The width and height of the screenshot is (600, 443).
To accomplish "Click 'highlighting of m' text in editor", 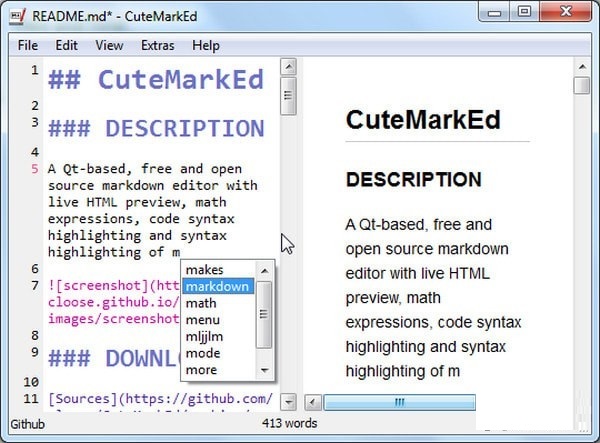I will [x=114, y=252].
